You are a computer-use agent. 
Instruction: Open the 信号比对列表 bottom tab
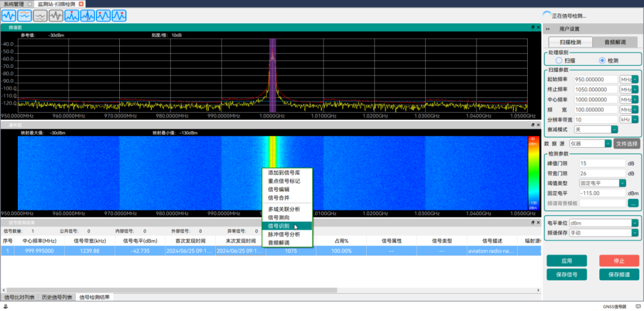(x=19, y=297)
